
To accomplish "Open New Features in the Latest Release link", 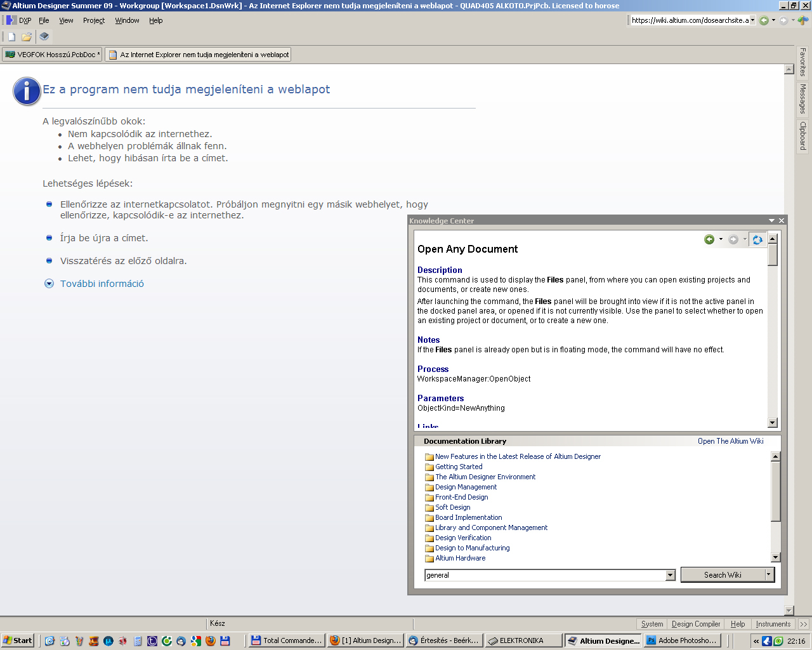I will point(518,456).
